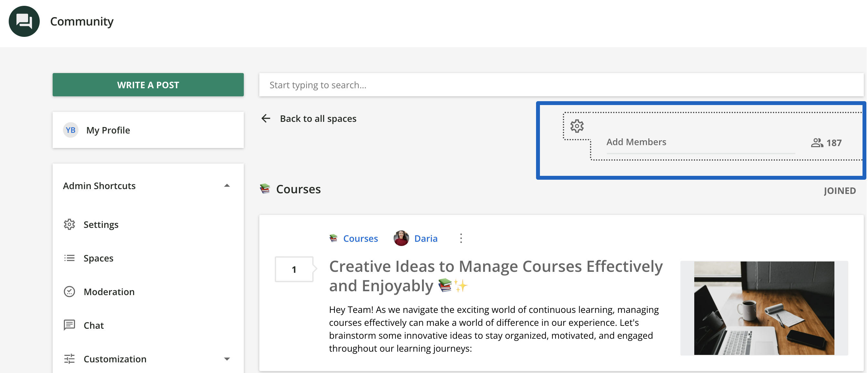Screen dimensions: 868x373
Task: Click the Customization sliders icon
Action: pyautogui.click(x=69, y=359)
